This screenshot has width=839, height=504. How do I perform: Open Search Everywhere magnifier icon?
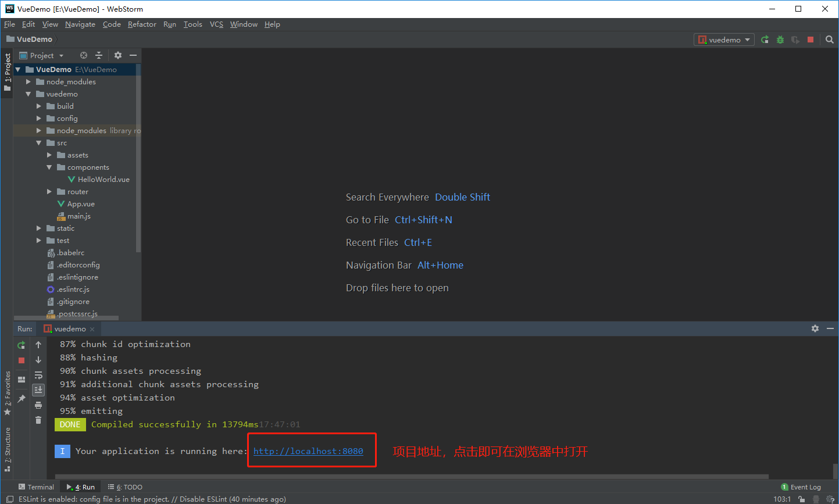pyautogui.click(x=830, y=40)
